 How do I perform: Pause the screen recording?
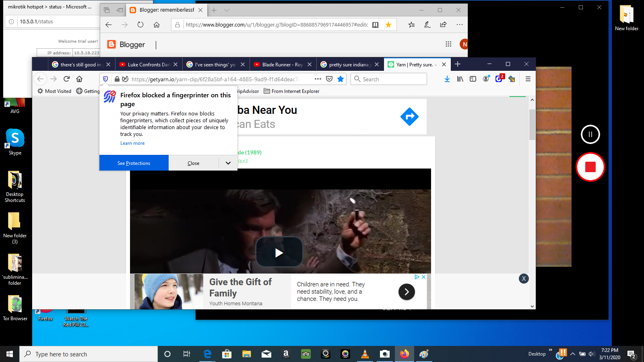590,134
